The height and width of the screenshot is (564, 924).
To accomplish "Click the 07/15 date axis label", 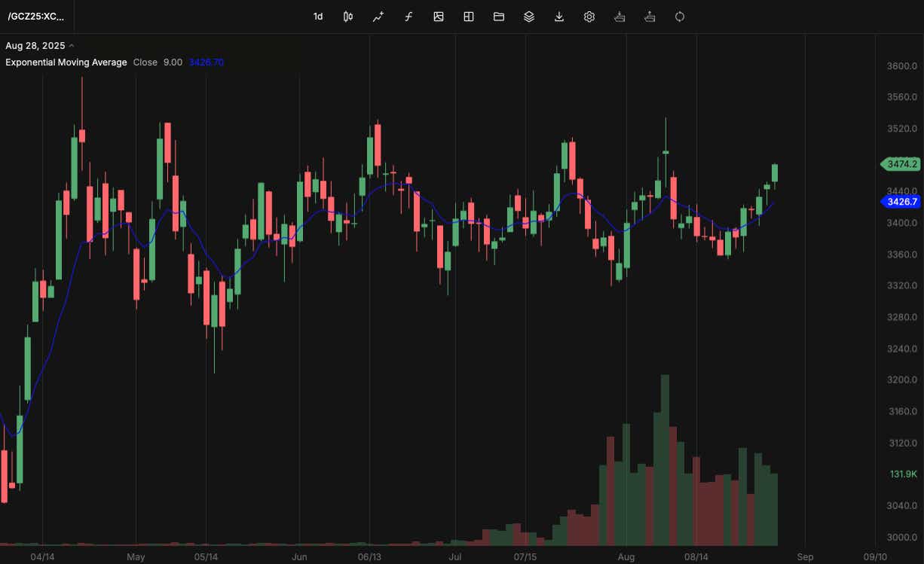I will tap(525, 557).
